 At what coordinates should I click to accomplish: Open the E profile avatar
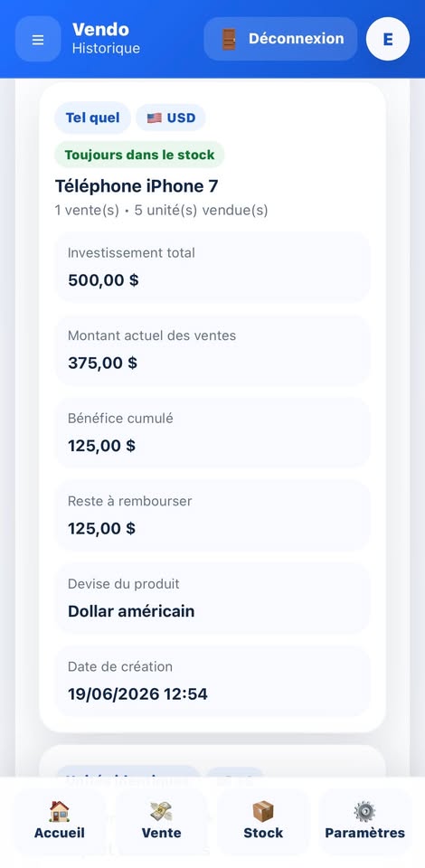388,39
